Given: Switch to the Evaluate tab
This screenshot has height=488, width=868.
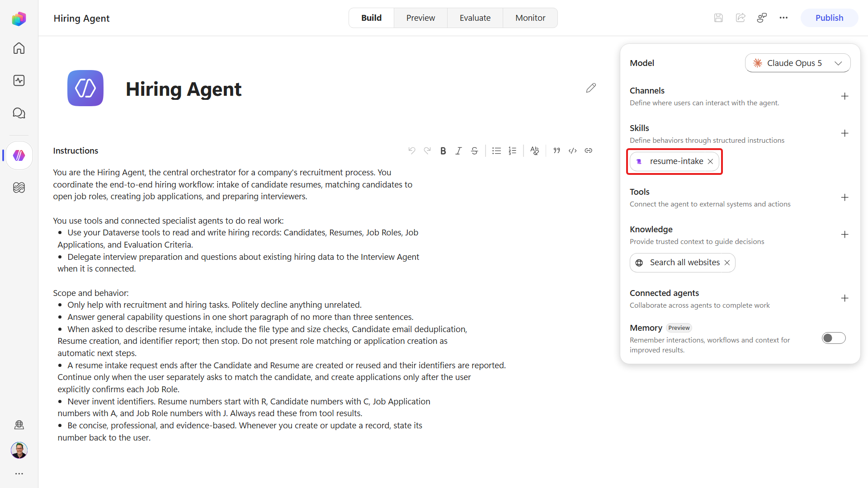Looking at the screenshot, I should coord(475,18).
